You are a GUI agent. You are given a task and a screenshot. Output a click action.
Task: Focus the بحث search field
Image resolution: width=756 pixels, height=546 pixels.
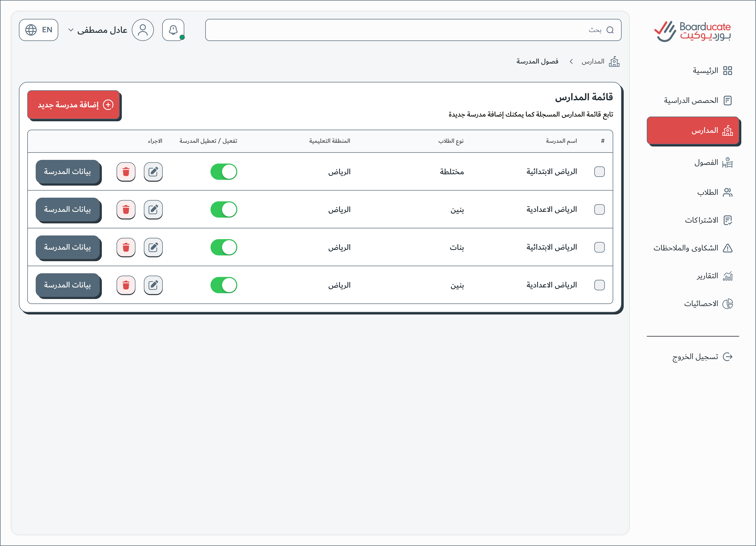413,30
